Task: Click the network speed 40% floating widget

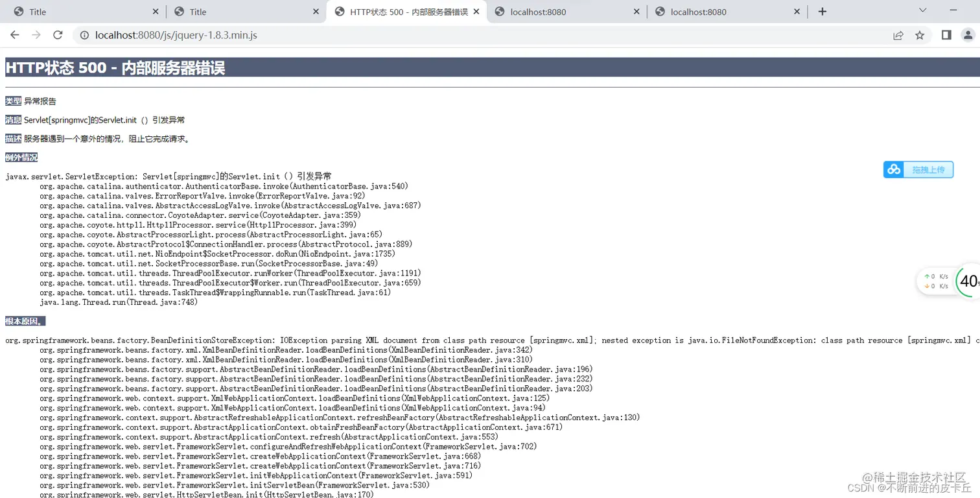Action: (x=948, y=281)
